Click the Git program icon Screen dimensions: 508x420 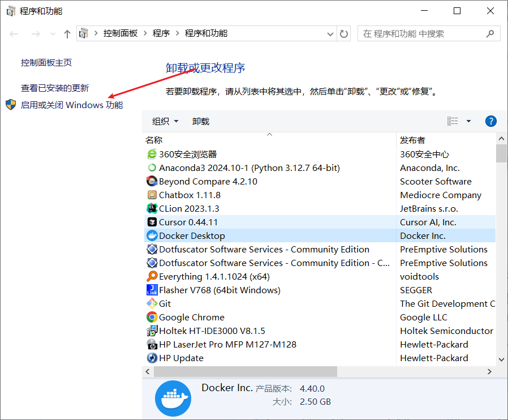click(x=152, y=303)
